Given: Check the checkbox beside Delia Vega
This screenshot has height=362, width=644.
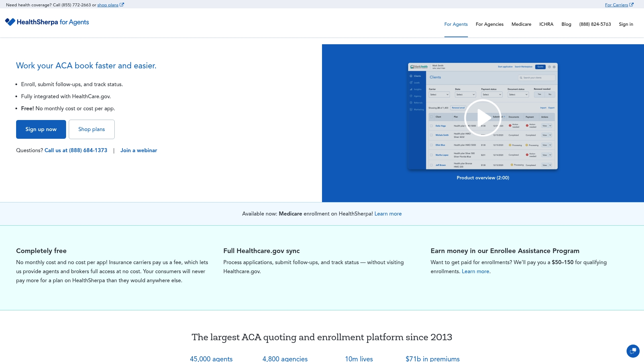Looking at the screenshot, I should click(431, 126).
